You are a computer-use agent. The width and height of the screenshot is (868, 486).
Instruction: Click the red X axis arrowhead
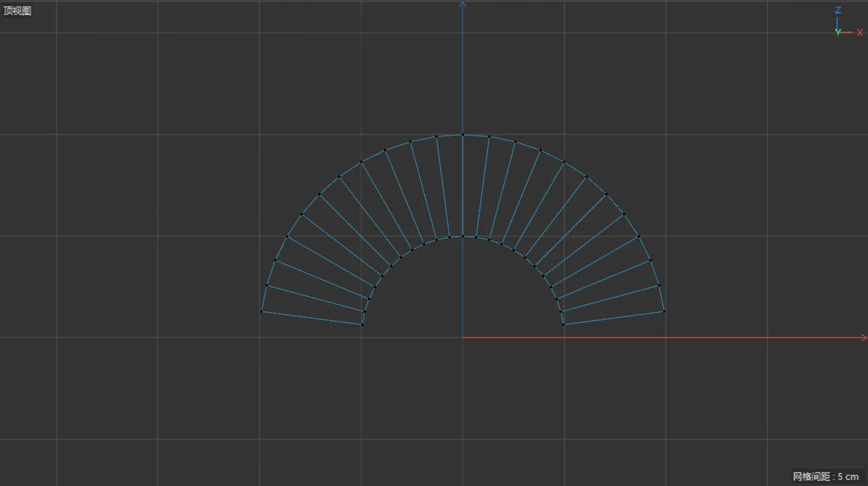864,337
